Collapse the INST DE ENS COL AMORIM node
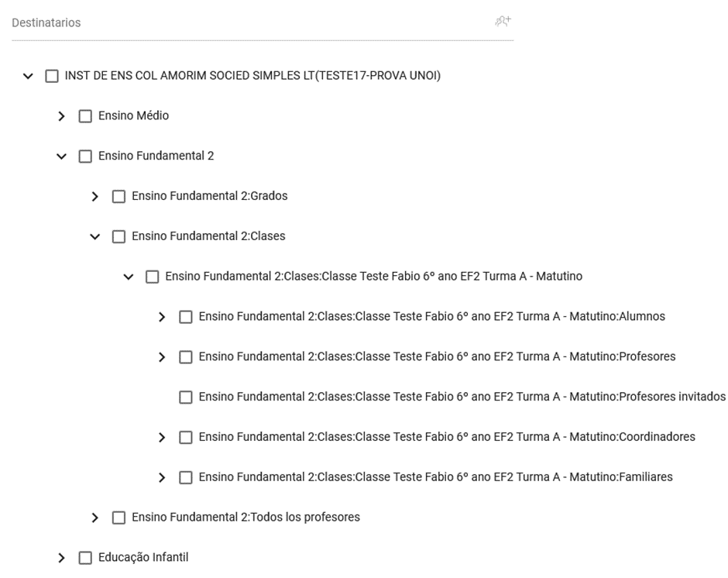728x578 pixels. pyautogui.click(x=29, y=76)
